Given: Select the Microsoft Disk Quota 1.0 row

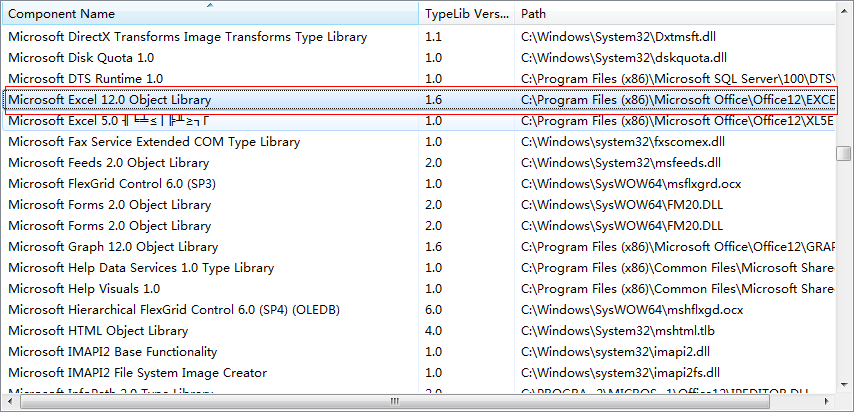Looking at the screenshot, I should 418,58.
